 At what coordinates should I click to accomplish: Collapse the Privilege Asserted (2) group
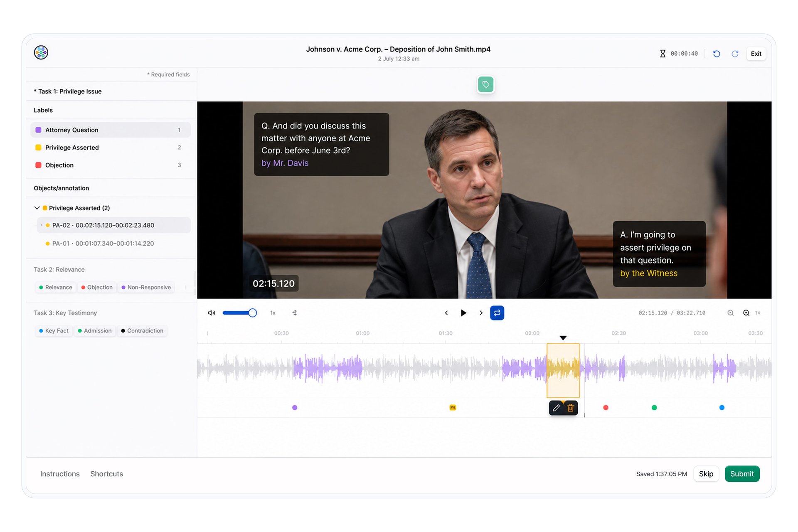(x=37, y=208)
